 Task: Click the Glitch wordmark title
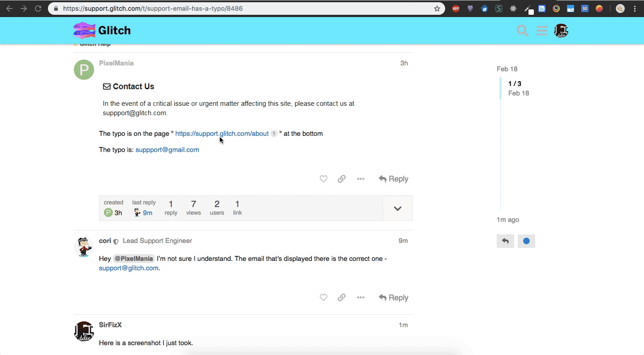pyautogui.click(x=114, y=30)
